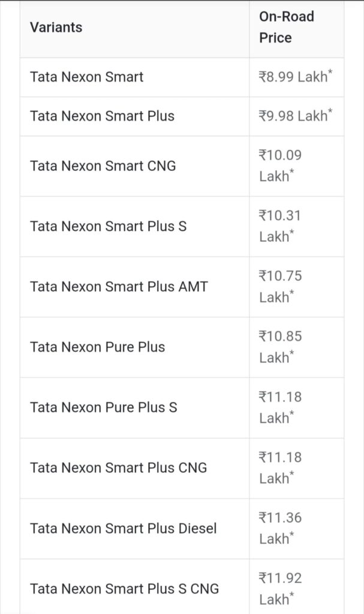Click the On-Road Price column header
Image resolution: width=364 pixels, height=614 pixels.
286,27
